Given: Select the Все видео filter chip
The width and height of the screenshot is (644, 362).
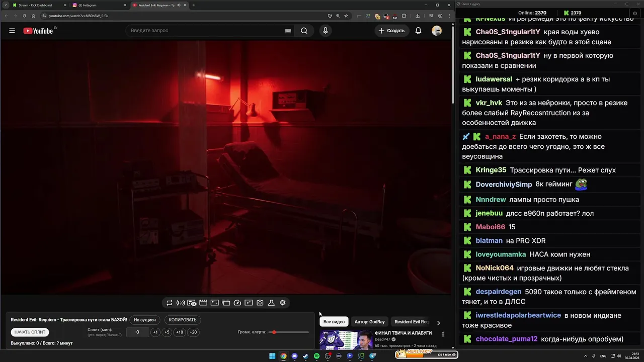Looking at the screenshot, I should tap(334, 322).
